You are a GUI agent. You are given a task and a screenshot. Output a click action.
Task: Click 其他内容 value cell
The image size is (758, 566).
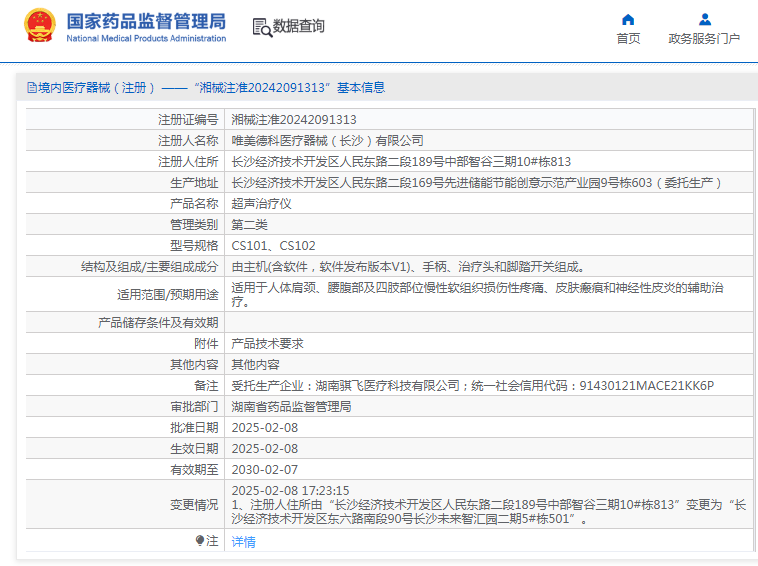pyautogui.click(x=255, y=364)
